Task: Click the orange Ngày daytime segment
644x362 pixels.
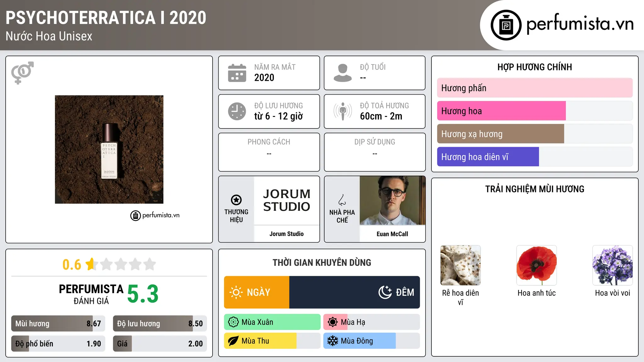Action: (257, 292)
